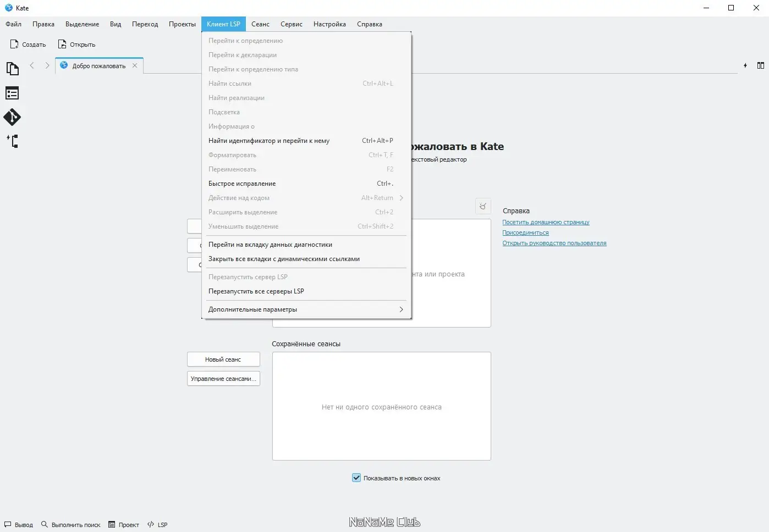Select Перейти на вкладку данных диагностики

306,245
